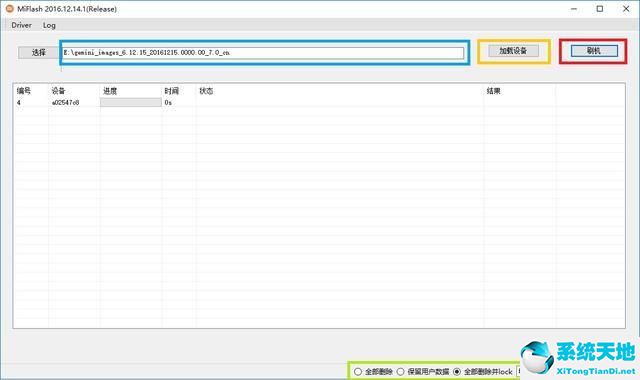640x380 pixels.
Task: Click the 结果 column header
Action: pyautogui.click(x=493, y=91)
